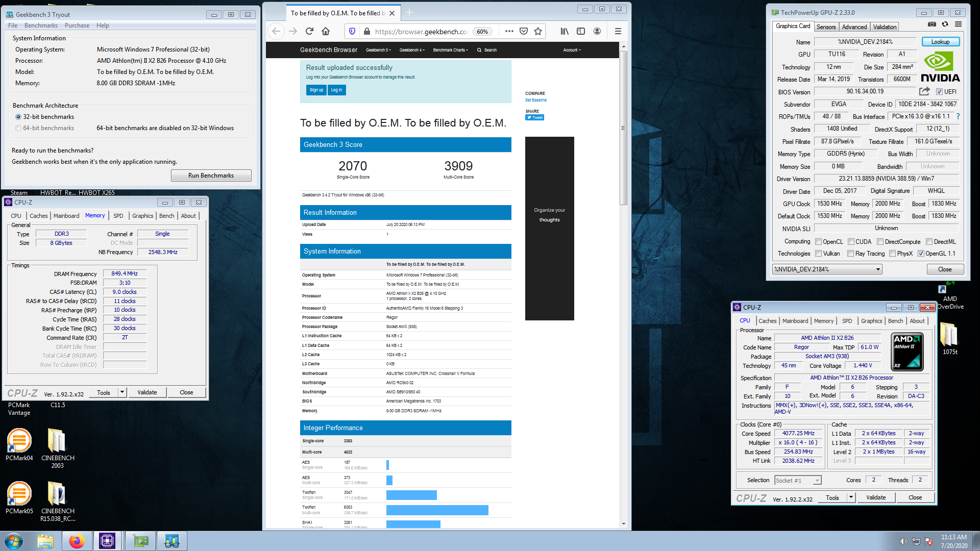Click Bus Interface question mark
980x551 pixels.
(958, 116)
